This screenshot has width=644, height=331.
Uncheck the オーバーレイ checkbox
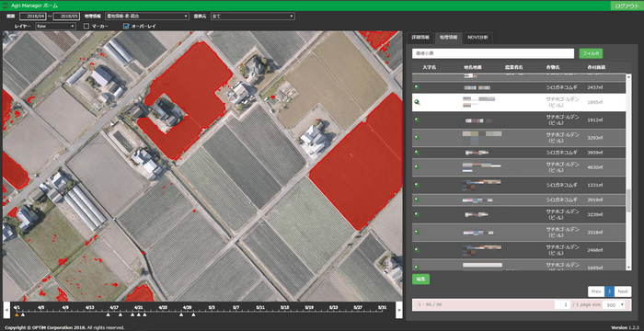point(127,26)
